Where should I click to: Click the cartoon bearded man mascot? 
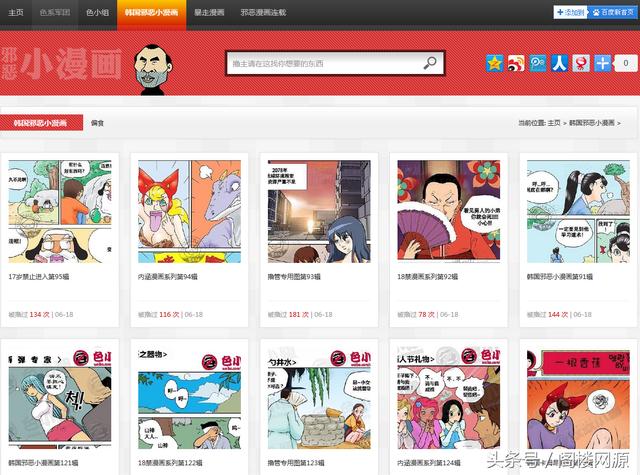coord(153,69)
